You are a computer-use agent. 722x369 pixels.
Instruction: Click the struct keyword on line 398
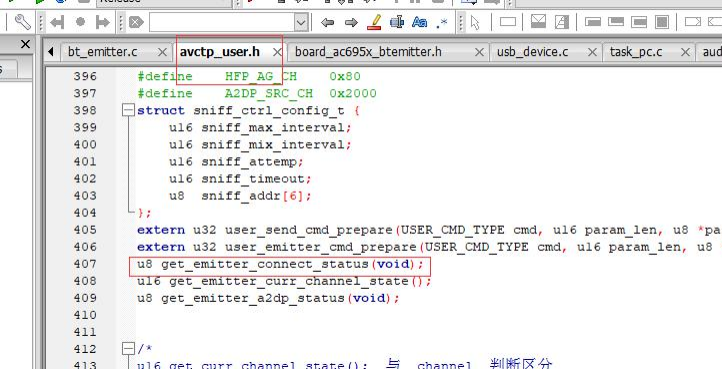pyautogui.click(x=161, y=111)
